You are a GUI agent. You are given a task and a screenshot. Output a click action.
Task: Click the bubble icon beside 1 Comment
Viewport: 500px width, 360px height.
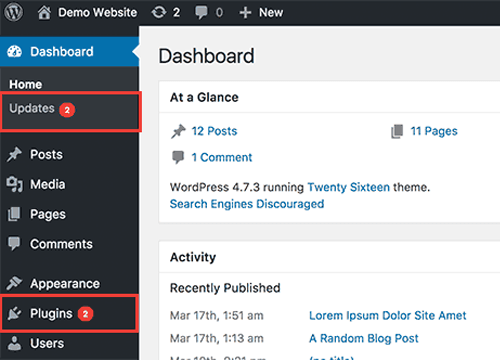coord(178,157)
